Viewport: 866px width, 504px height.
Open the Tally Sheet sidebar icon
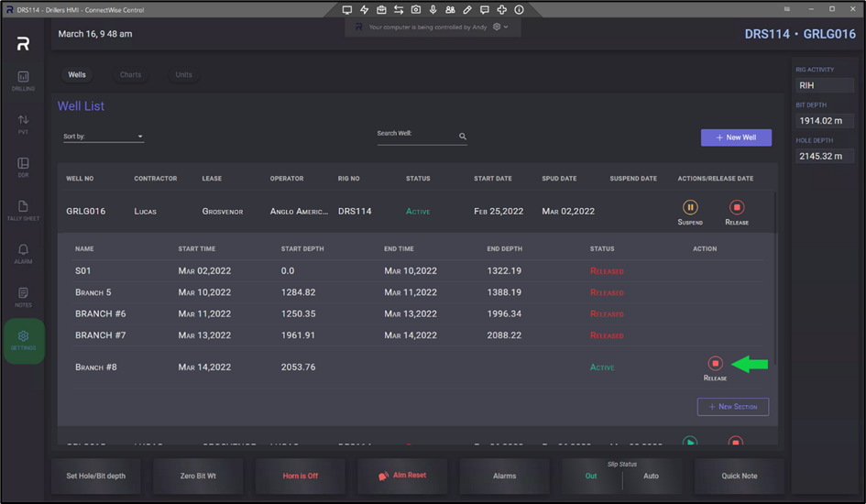coord(23,211)
